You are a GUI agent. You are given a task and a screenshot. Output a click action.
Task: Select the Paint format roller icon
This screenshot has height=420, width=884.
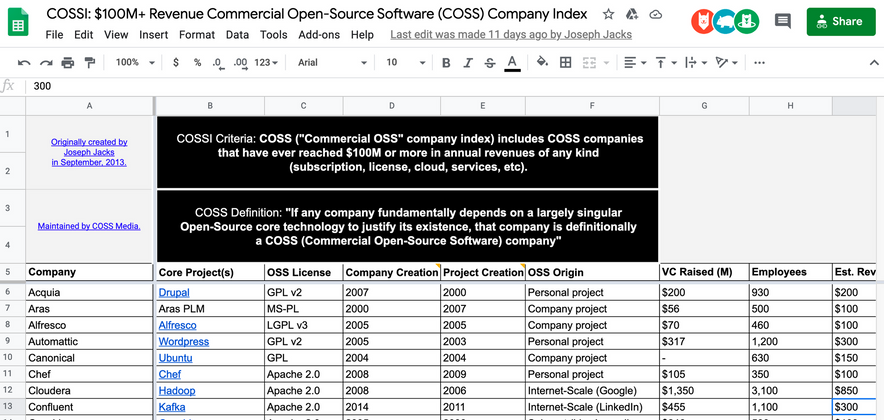(90, 63)
